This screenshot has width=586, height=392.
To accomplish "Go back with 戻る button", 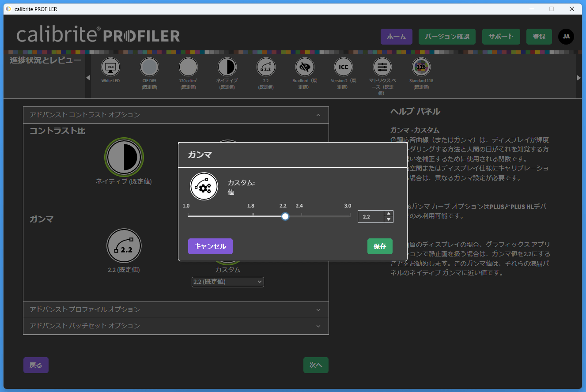I will [36, 365].
